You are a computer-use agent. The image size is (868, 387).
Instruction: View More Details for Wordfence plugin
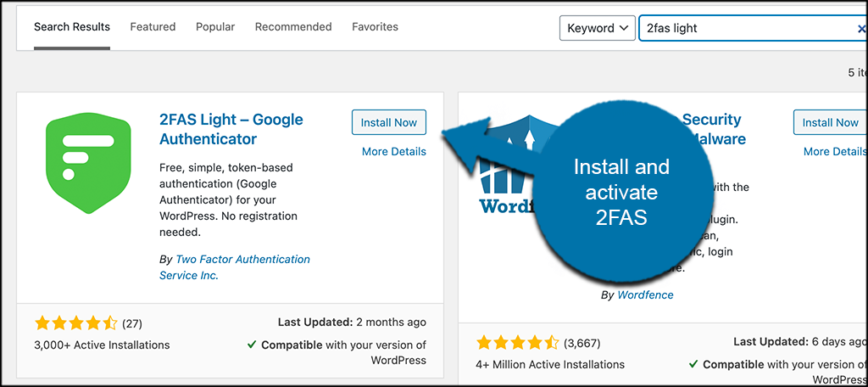(835, 152)
